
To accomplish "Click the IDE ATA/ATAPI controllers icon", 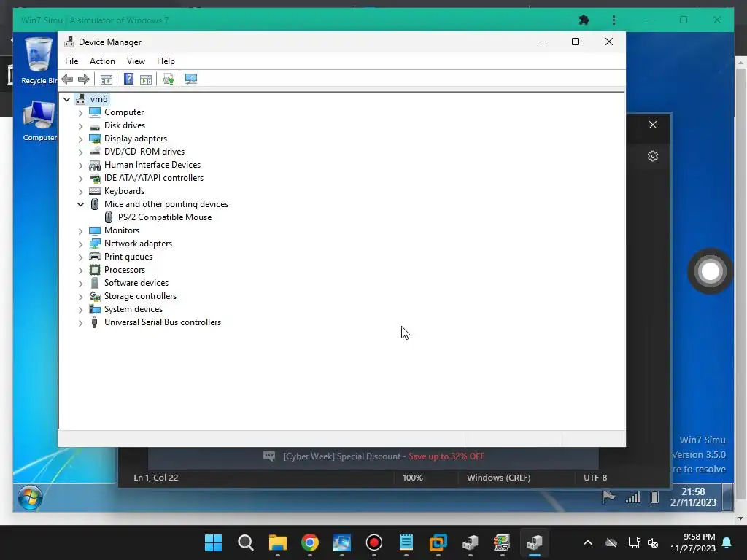I will [95, 178].
